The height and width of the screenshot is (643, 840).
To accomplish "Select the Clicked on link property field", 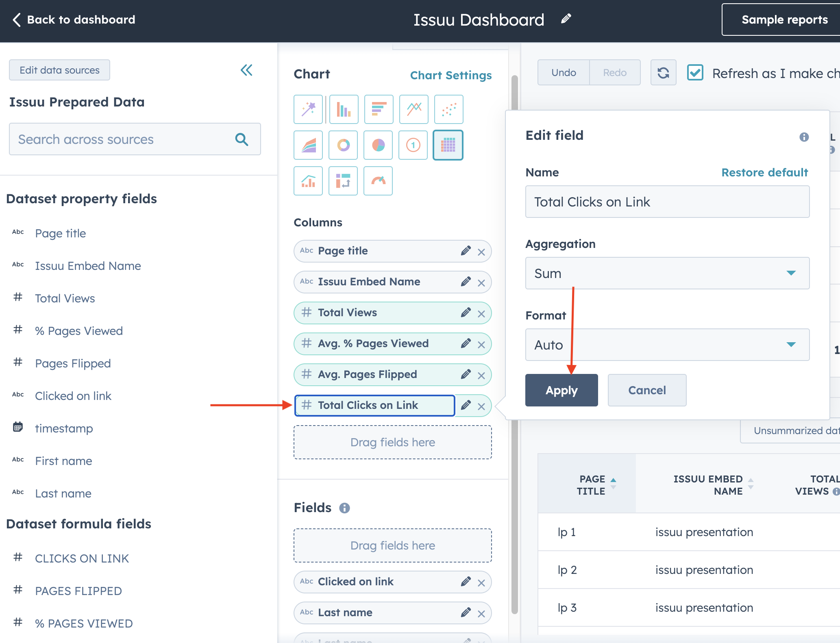I will click(x=73, y=396).
